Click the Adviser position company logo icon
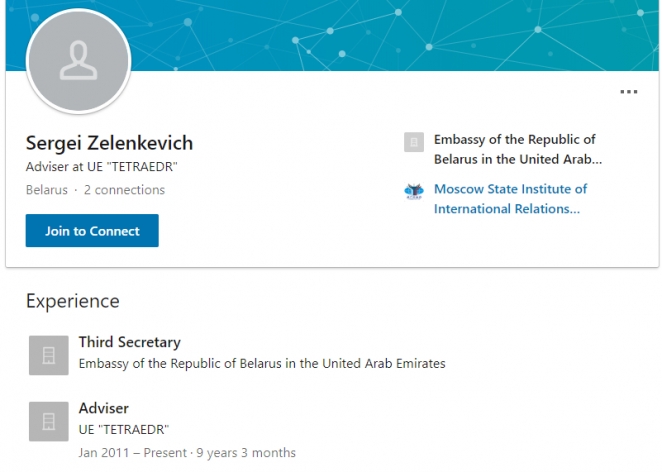The image size is (662, 472). point(48,421)
